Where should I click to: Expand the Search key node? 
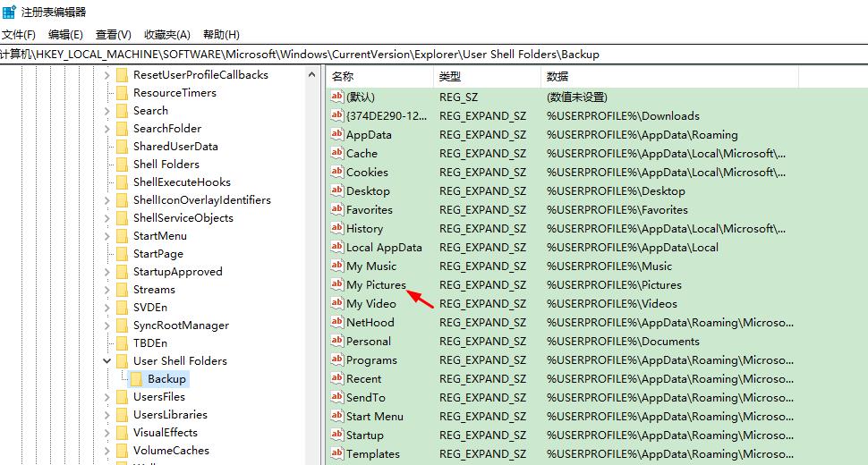107,111
